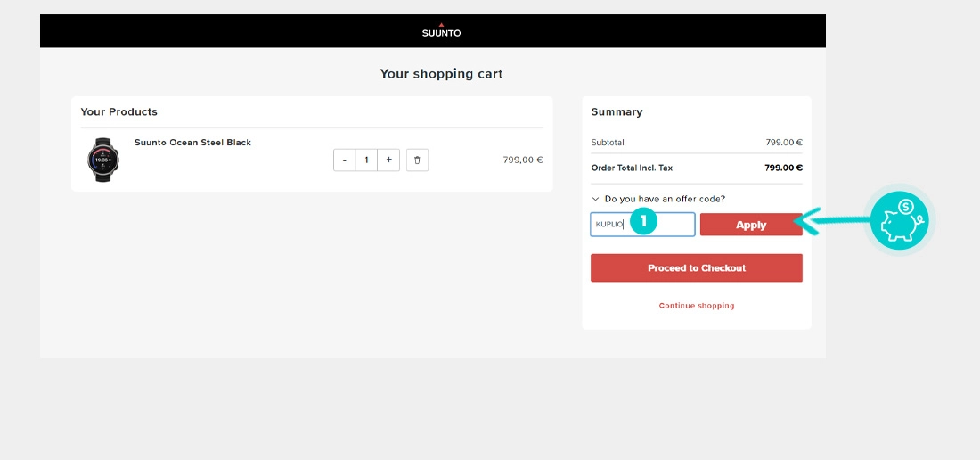This screenshot has height=460, width=980.
Task: Click the teal step 1 badge
Action: coord(643,221)
